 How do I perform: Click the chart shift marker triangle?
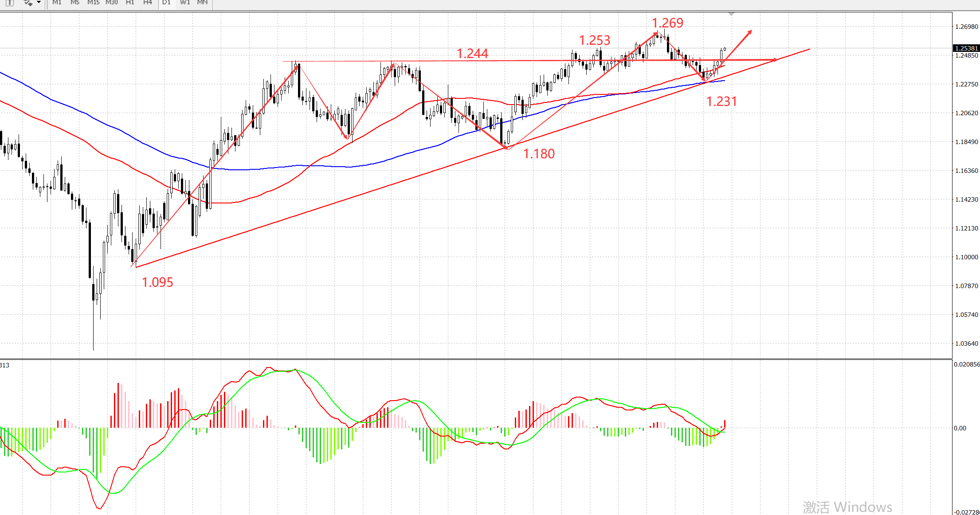pos(732,14)
